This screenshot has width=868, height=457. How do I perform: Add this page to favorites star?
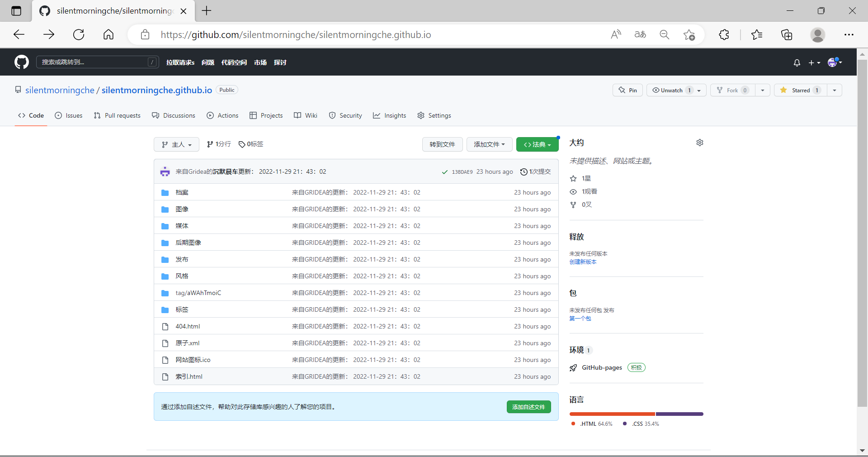point(689,35)
